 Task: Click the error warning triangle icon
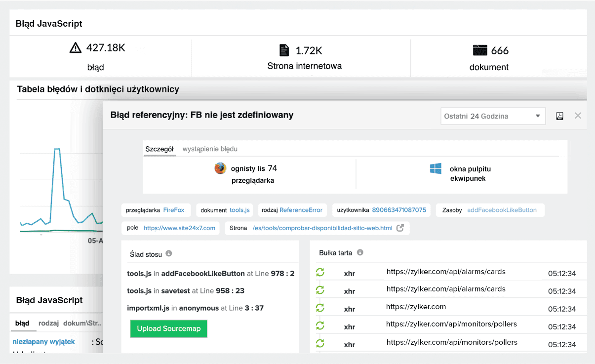click(x=75, y=48)
